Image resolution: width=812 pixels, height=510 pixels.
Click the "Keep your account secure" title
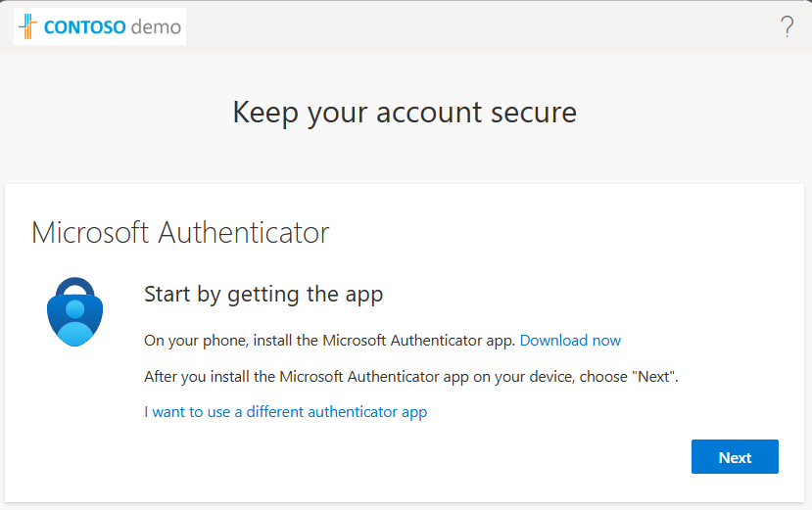(405, 113)
